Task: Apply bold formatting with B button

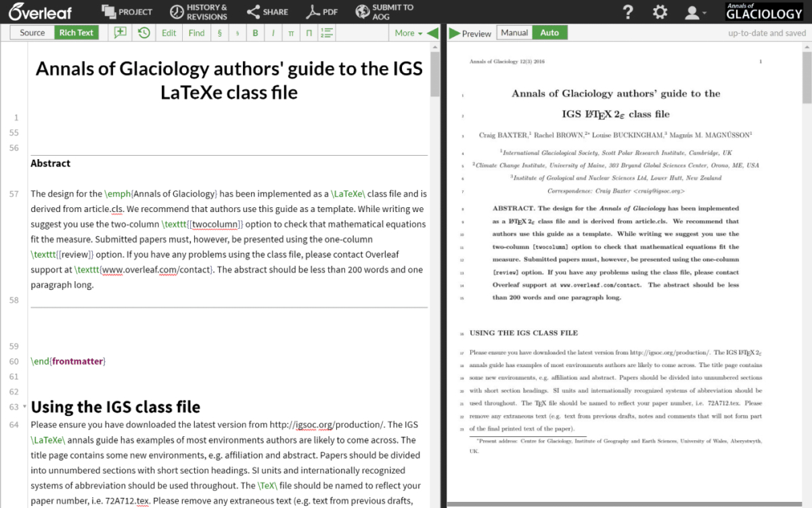Action: pos(255,33)
